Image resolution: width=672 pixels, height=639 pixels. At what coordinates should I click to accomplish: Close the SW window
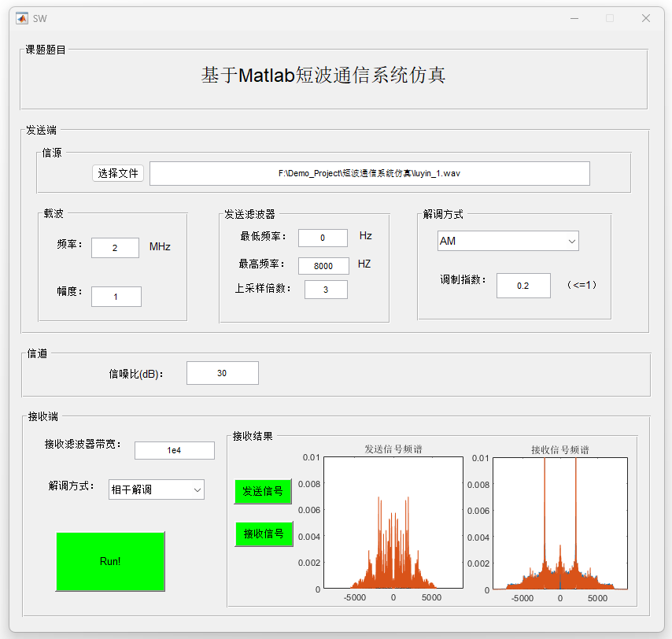pyautogui.click(x=646, y=18)
